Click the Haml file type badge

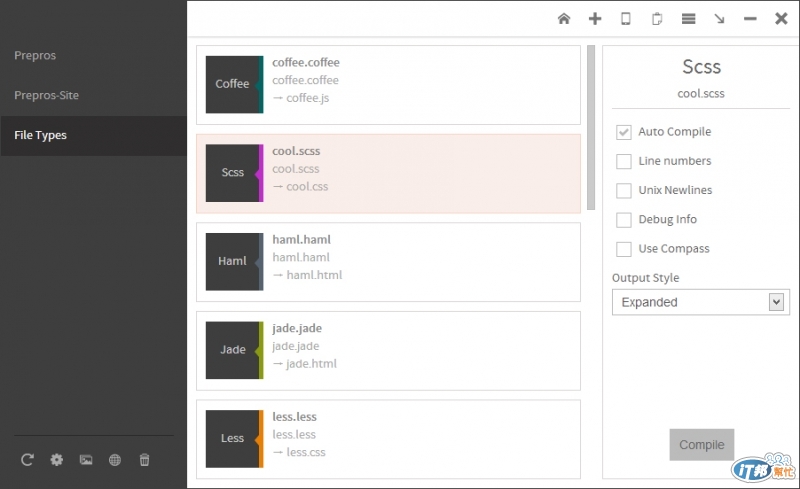(234, 261)
